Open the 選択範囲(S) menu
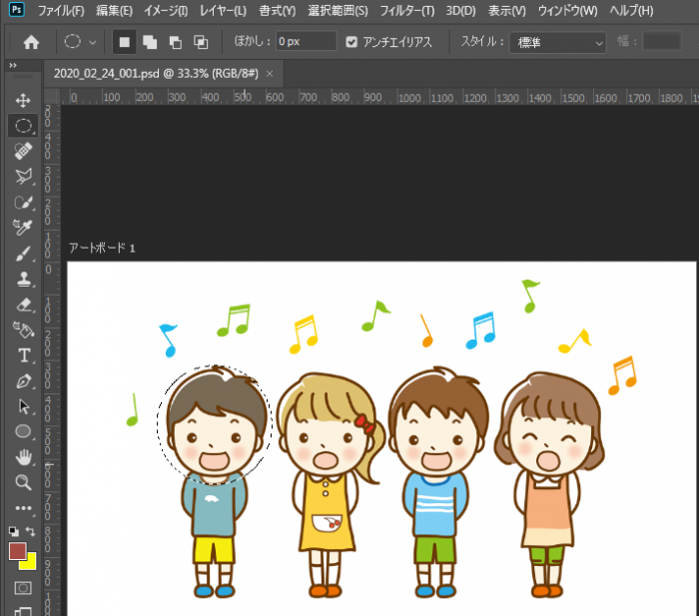 [338, 10]
